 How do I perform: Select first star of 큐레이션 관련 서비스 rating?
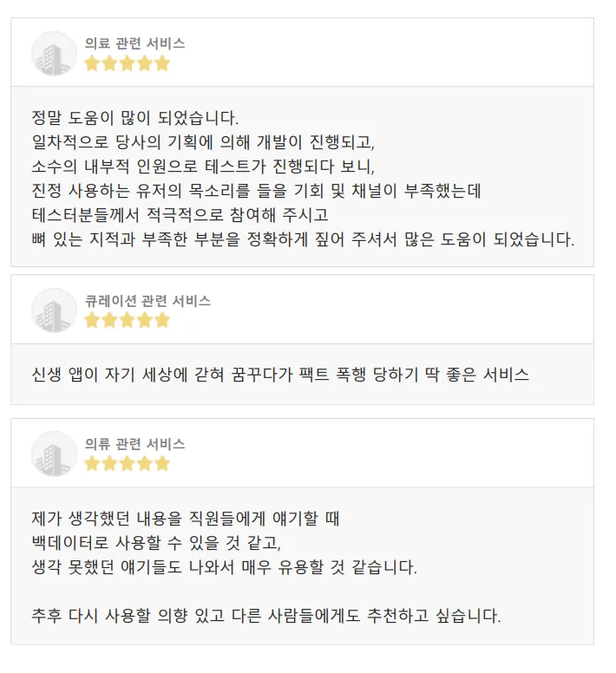point(92,320)
